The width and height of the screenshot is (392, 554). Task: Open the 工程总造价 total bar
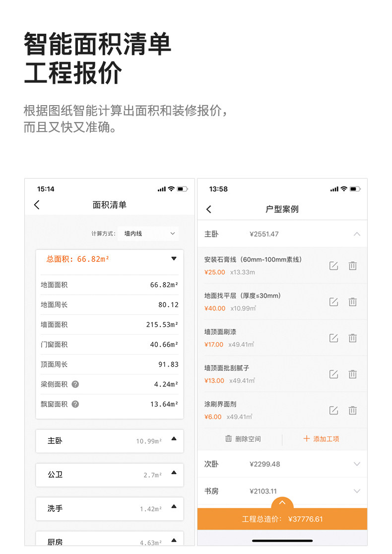tap(282, 519)
